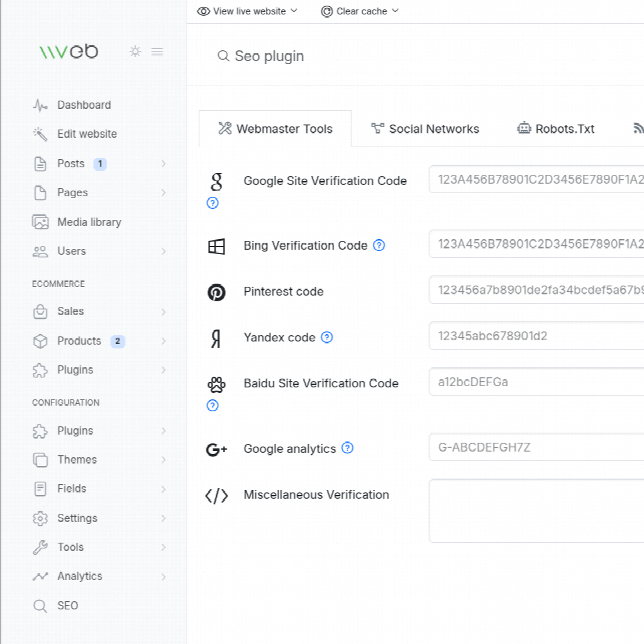Toggle the light/dark theme sun icon
The image size is (644, 644).
tap(135, 52)
